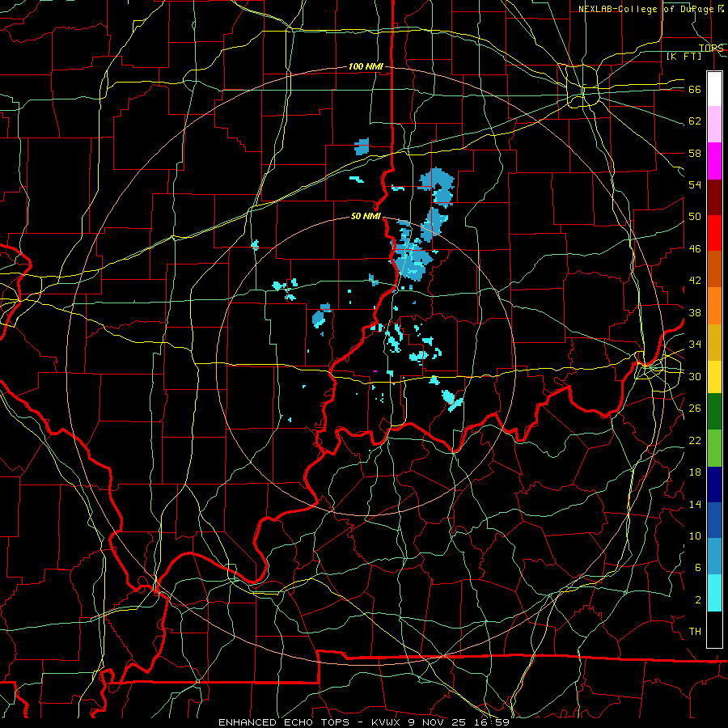Pick the bright cyan legend swatch
This screenshot has height=728, width=728.
(714, 594)
